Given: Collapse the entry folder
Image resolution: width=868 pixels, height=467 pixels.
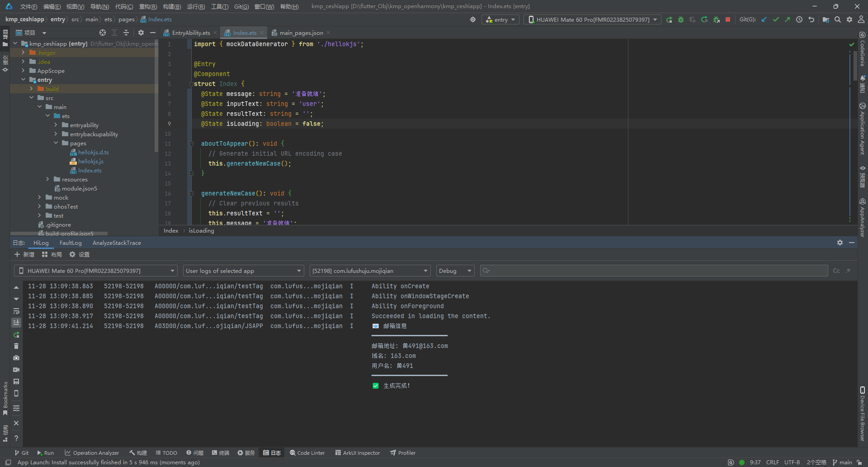Looking at the screenshot, I should click(23, 80).
